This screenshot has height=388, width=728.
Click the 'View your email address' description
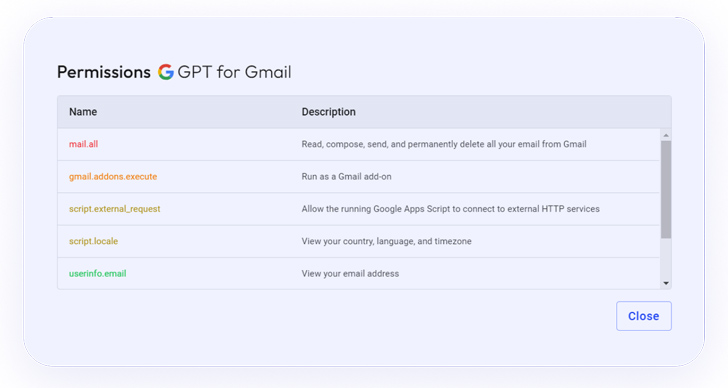[350, 273]
